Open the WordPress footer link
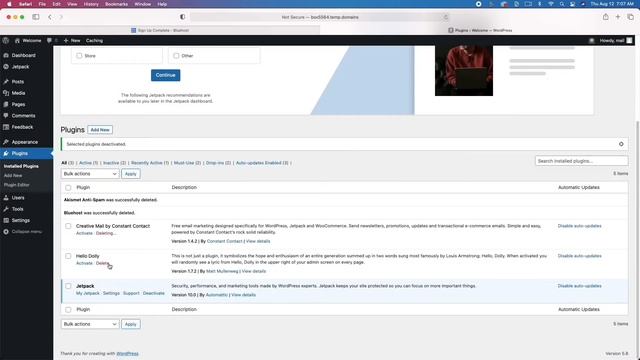640x360 pixels. (127, 353)
